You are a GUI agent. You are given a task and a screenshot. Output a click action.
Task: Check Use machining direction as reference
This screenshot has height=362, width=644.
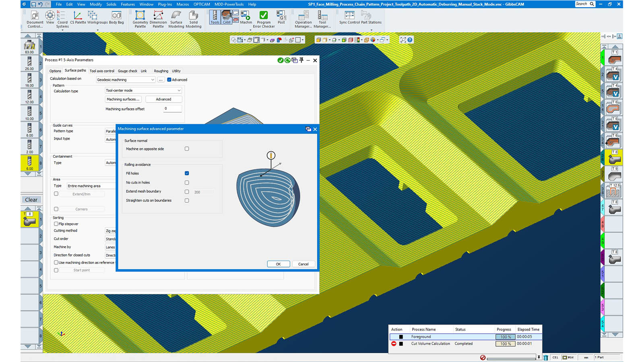click(56, 262)
